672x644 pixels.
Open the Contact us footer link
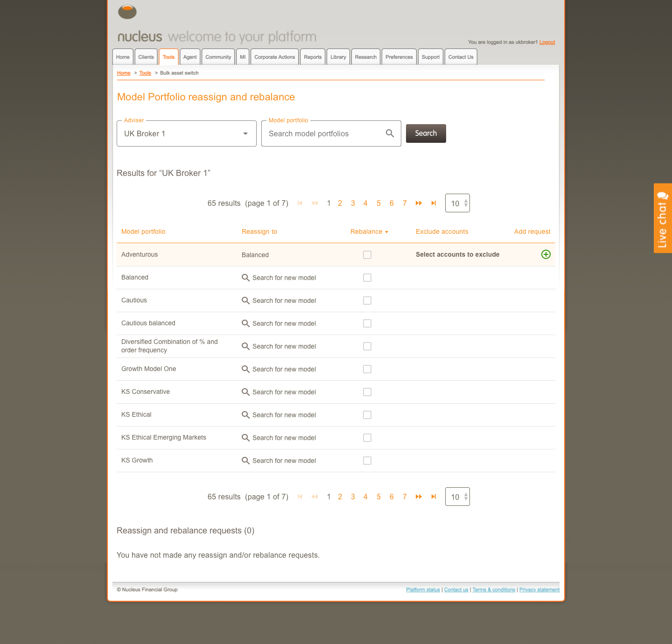[x=456, y=589]
